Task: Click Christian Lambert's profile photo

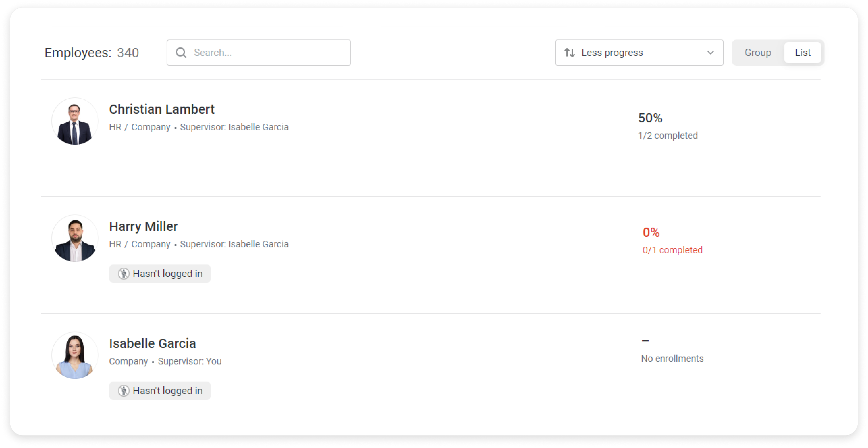Action: [x=75, y=120]
